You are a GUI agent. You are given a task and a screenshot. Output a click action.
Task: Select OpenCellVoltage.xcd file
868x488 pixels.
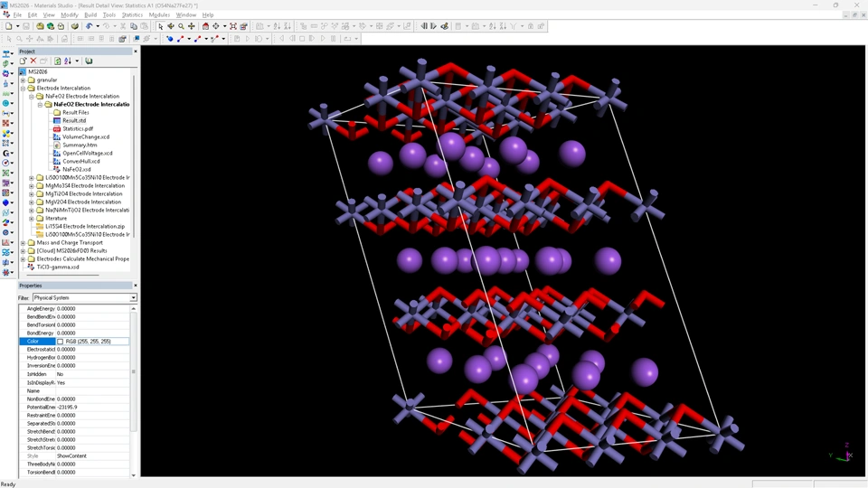click(x=88, y=154)
